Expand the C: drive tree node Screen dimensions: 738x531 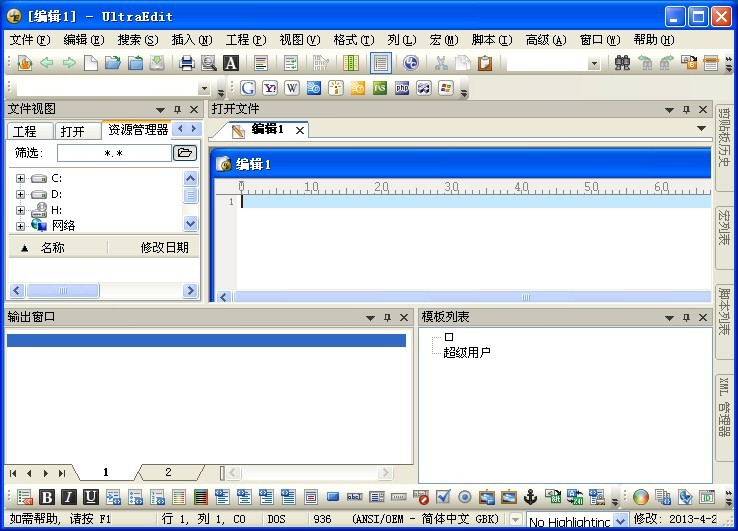pyautogui.click(x=20, y=178)
